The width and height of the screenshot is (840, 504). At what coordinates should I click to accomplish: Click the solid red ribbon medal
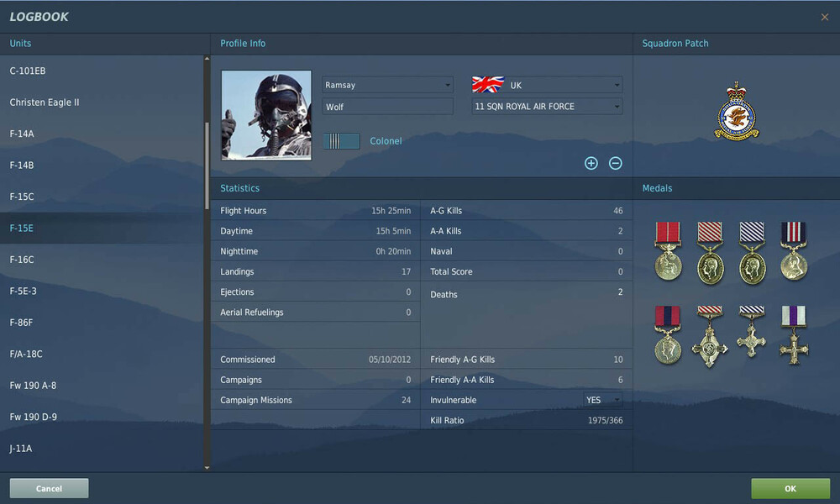[668, 251]
